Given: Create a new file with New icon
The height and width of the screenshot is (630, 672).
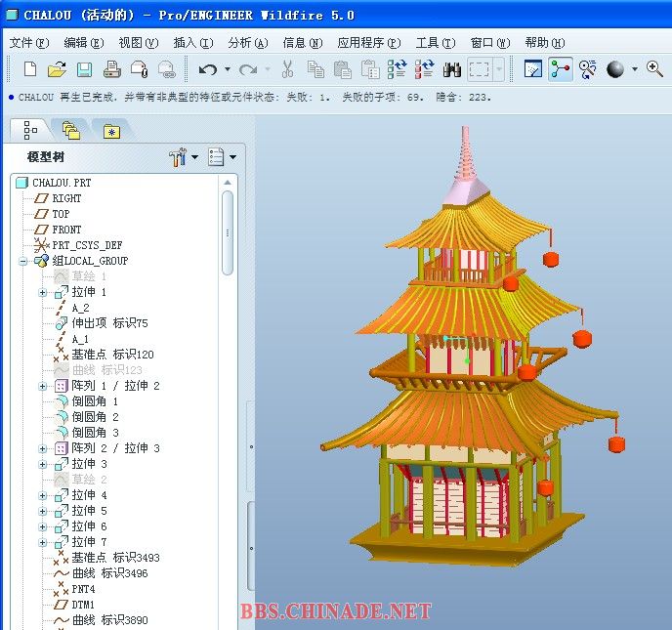Looking at the screenshot, I should pos(30,69).
